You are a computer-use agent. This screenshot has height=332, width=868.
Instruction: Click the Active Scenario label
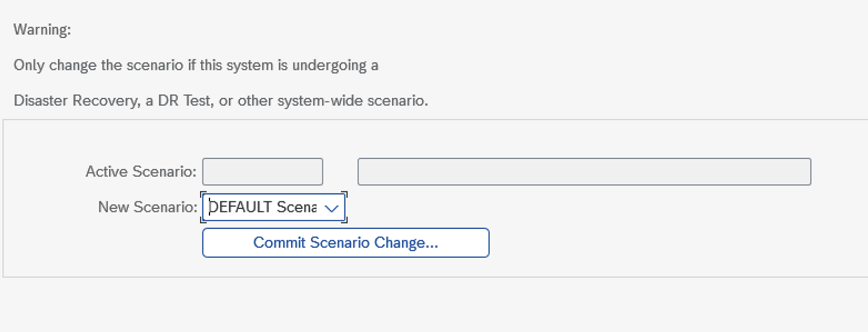coord(140,172)
